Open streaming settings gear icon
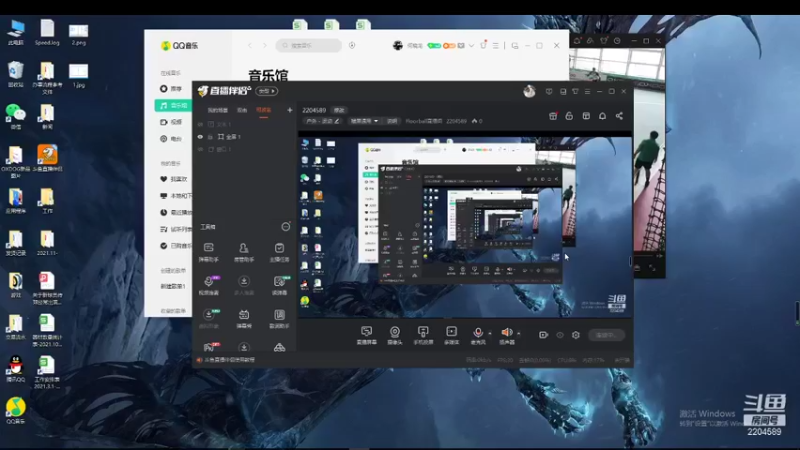 pos(576,335)
